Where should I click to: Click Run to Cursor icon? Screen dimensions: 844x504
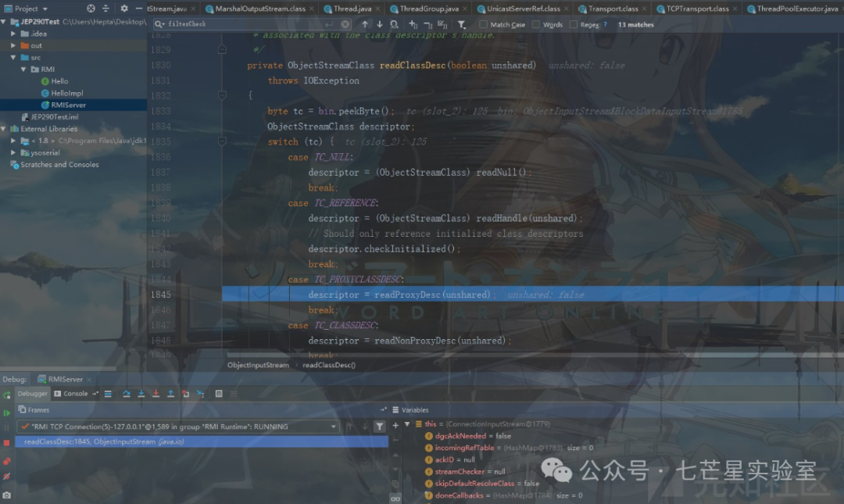[x=200, y=394]
